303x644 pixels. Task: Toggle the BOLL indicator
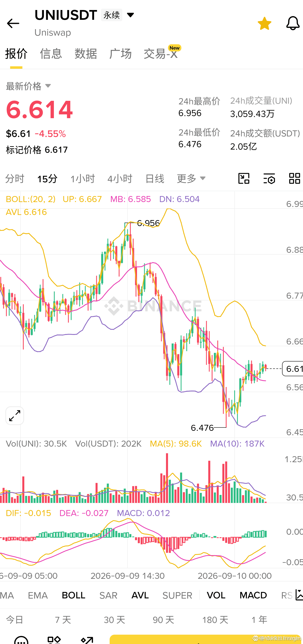[74, 595]
